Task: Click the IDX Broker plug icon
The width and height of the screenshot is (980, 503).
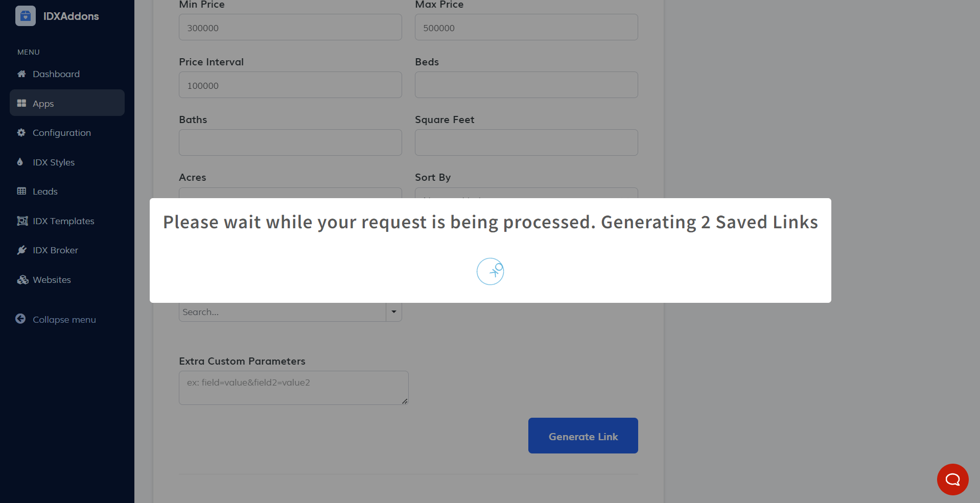Action: 21,250
